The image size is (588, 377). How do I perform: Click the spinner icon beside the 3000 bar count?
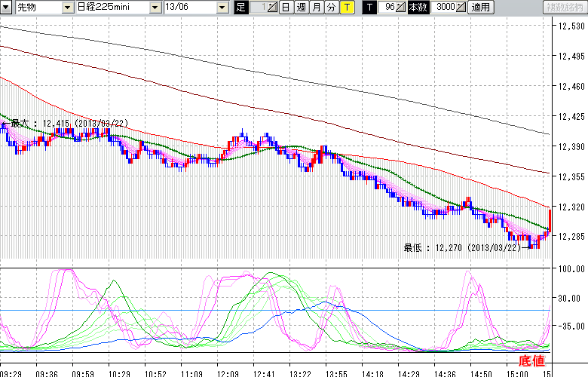point(461,8)
